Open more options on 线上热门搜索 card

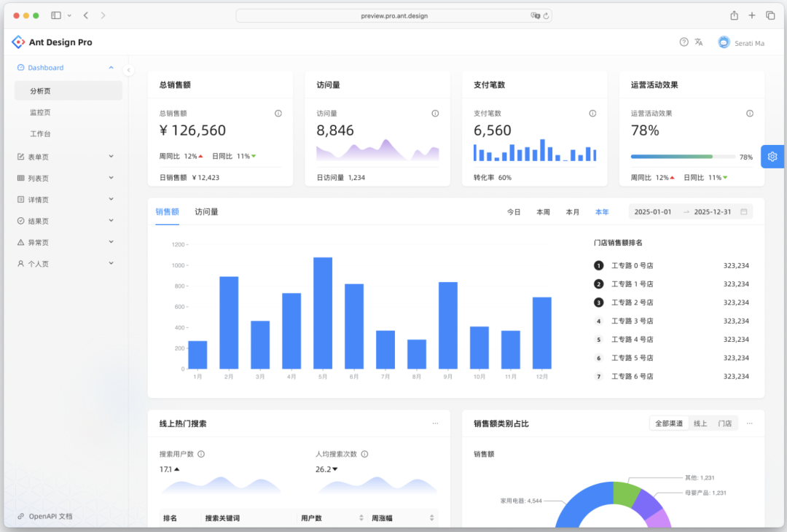(x=435, y=423)
